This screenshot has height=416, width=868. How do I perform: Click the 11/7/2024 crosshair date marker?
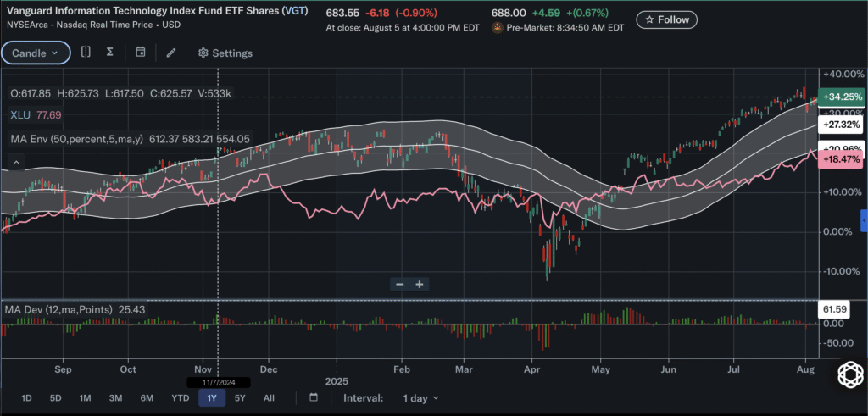219,382
